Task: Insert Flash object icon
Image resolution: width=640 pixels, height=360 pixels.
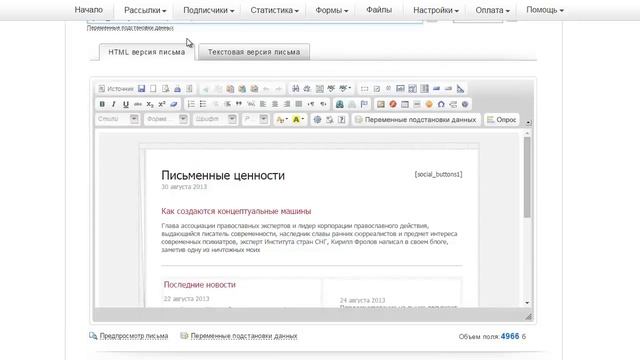Action: [393, 104]
